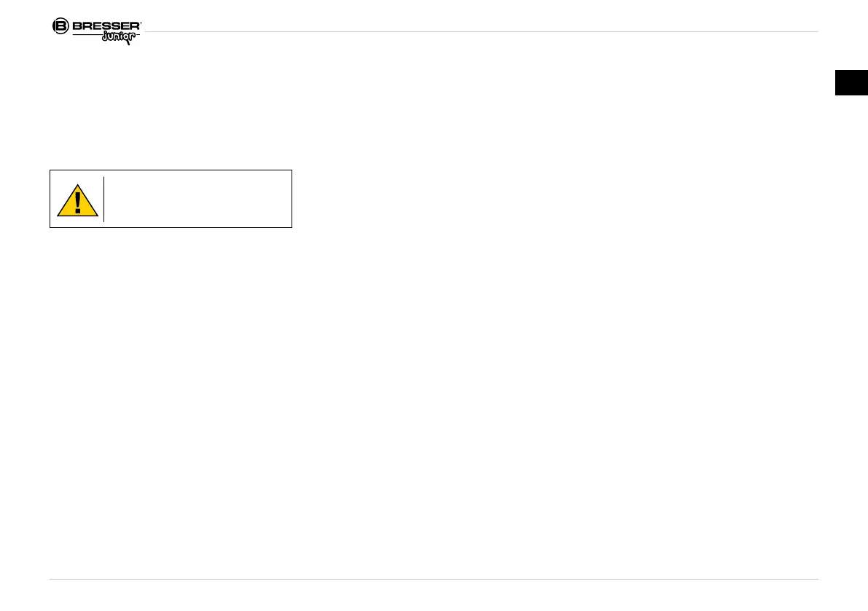The height and width of the screenshot is (611, 868).
Task: Click the empty text area beside the warning icon
Action: (x=197, y=199)
